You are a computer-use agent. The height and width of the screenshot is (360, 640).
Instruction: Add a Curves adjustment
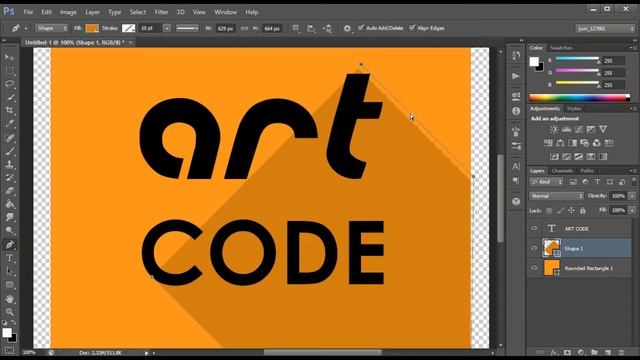point(579,129)
